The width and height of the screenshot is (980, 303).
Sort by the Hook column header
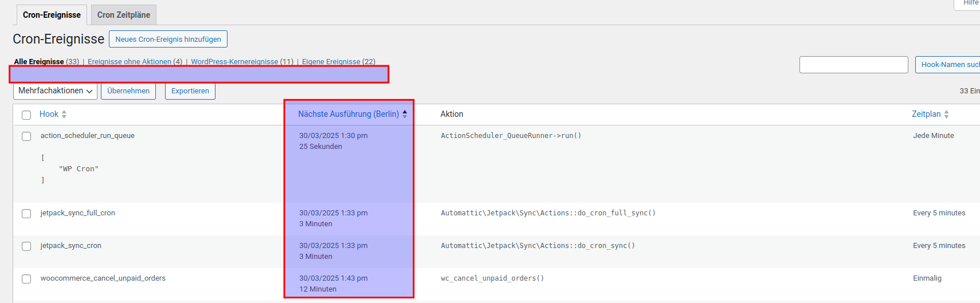[x=49, y=114]
